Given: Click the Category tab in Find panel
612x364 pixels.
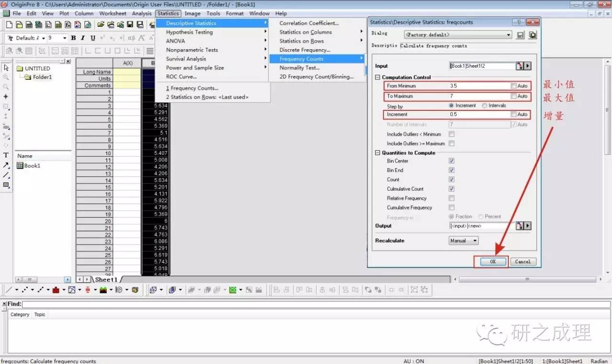Looking at the screenshot, I should click(20, 314).
